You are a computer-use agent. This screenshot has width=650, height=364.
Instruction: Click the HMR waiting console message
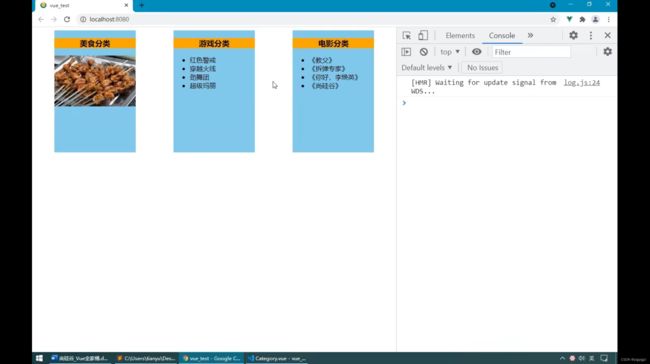pos(483,87)
